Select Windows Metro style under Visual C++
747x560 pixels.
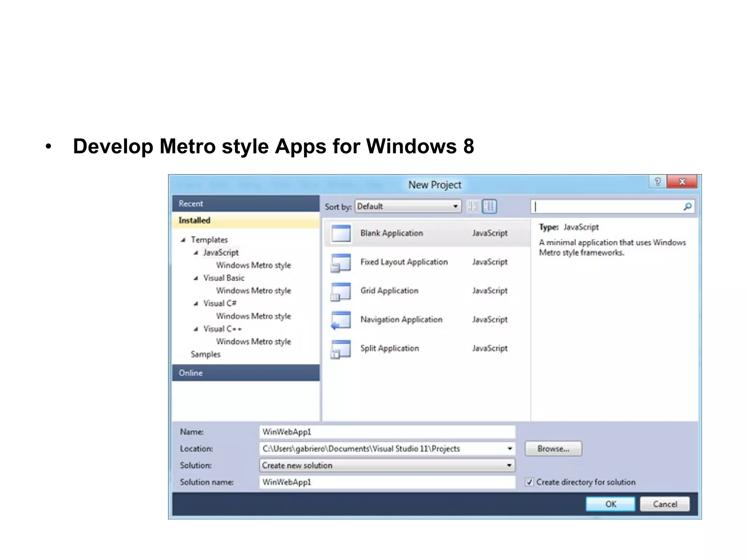[253, 342]
